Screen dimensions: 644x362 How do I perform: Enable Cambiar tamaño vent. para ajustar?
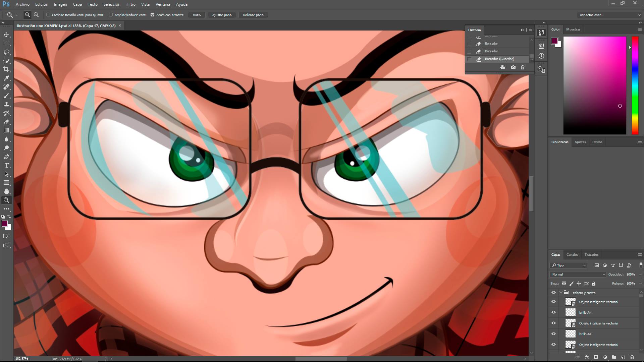(48, 15)
